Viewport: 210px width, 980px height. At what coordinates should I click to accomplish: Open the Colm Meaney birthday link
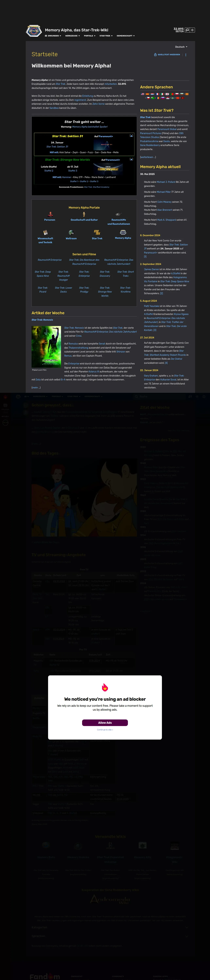click(x=165, y=202)
